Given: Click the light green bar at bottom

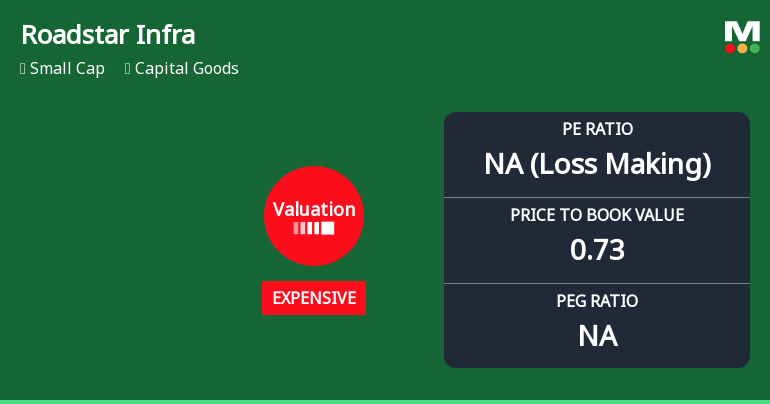Looking at the screenshot, I should [385, 401].
